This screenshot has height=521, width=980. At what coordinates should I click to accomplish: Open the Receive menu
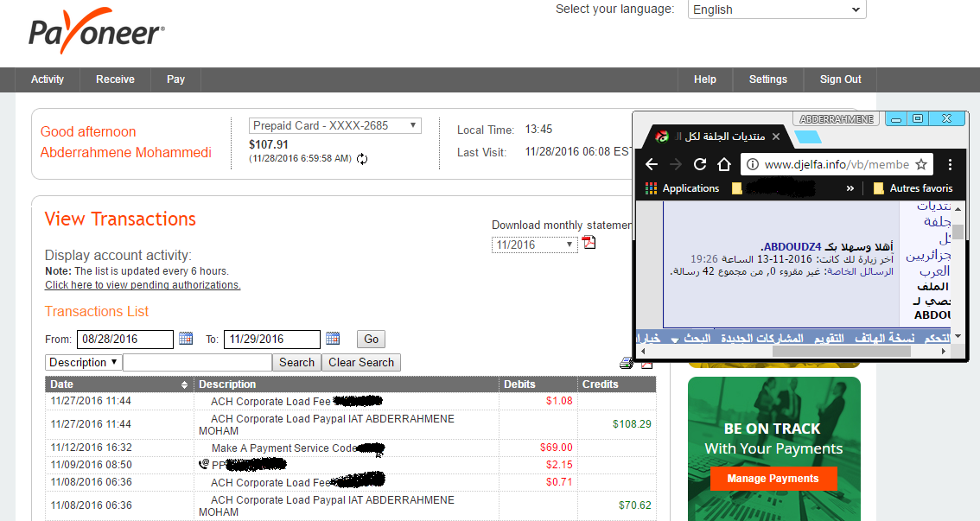coord(115,79)
